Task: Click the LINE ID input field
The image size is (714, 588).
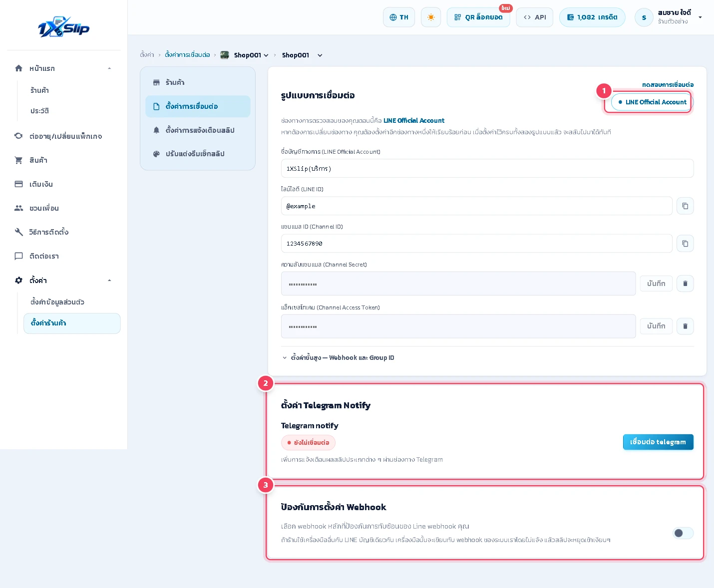Action: (x=476, y=206)
